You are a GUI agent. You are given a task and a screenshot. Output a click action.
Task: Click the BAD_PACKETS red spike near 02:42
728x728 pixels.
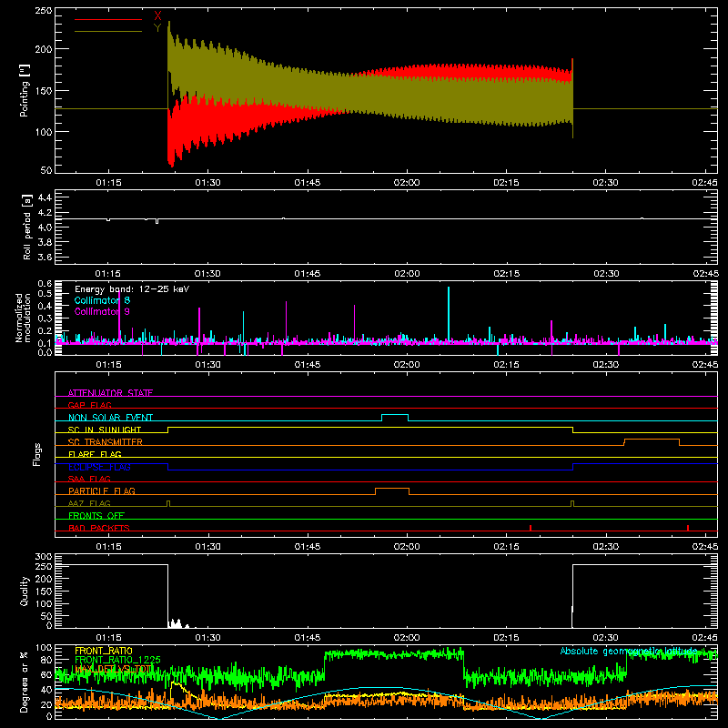[688, 528]
